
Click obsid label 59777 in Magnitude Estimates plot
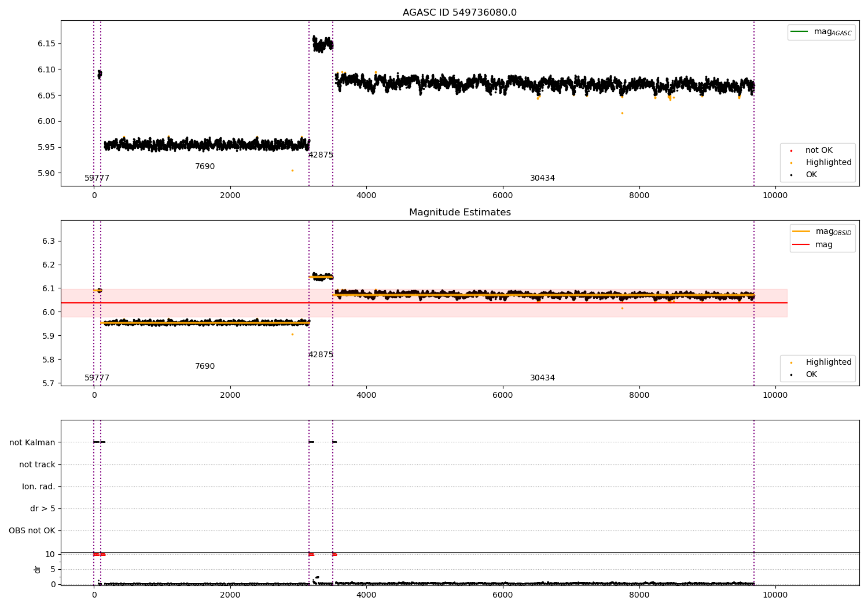point(97,378)
